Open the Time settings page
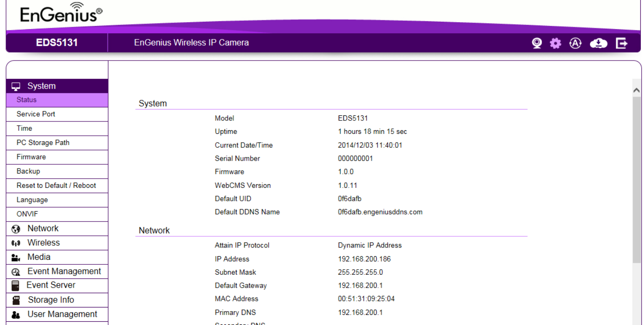 [57, 129]
